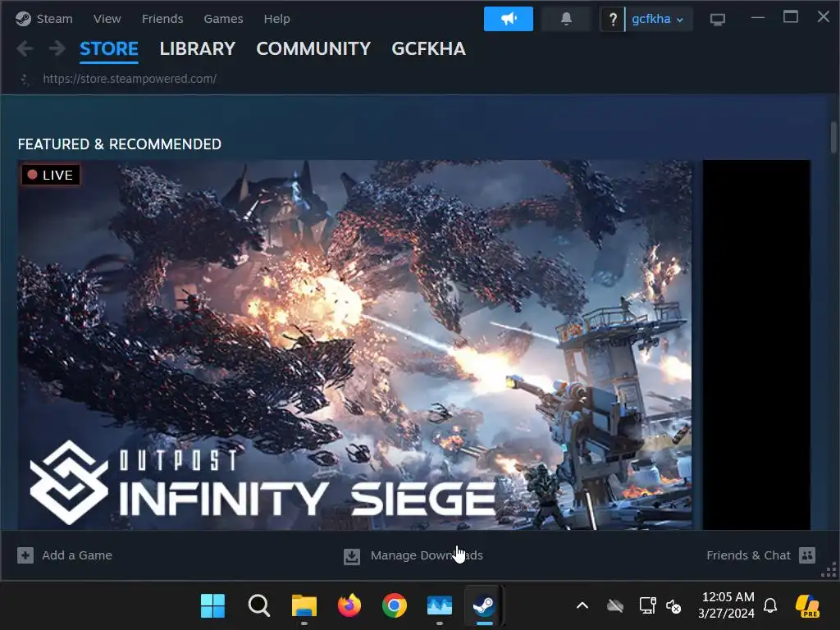Click the window resize grip dots
Screen dimensions: 840x630
[829, 571]
